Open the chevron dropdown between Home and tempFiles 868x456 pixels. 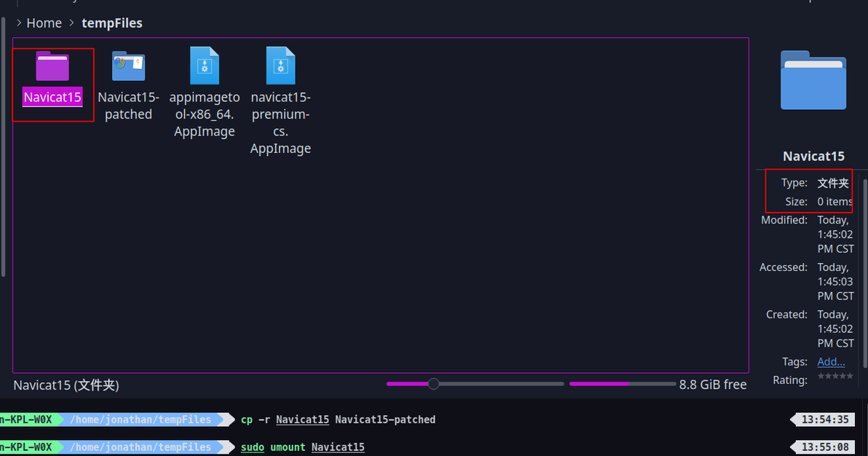click(x=71, y=23)
